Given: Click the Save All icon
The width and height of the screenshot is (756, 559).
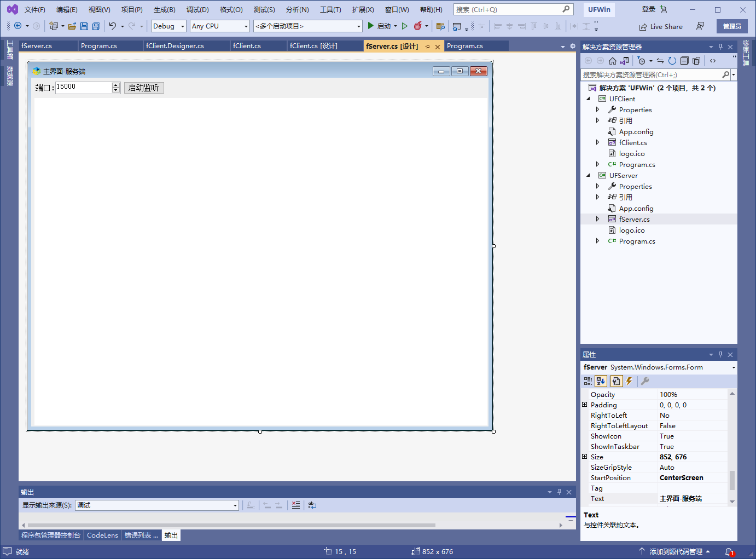Looking at the screenshot, I should coord(96,26).
